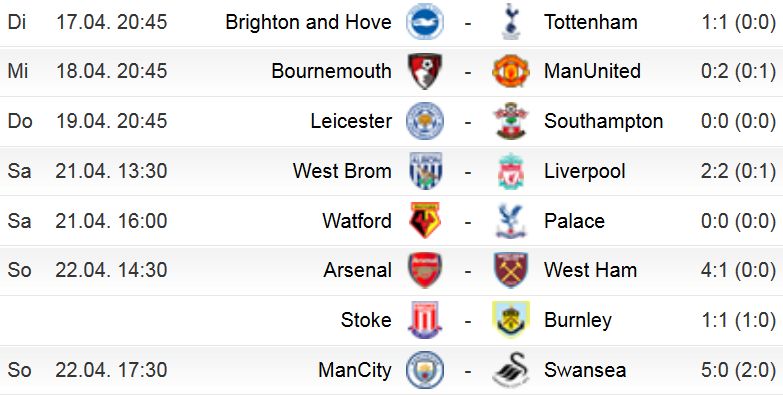Screen dimensions: 783x395
Task: Open the West Ham hammers crest
Action: tap(510, 270)
